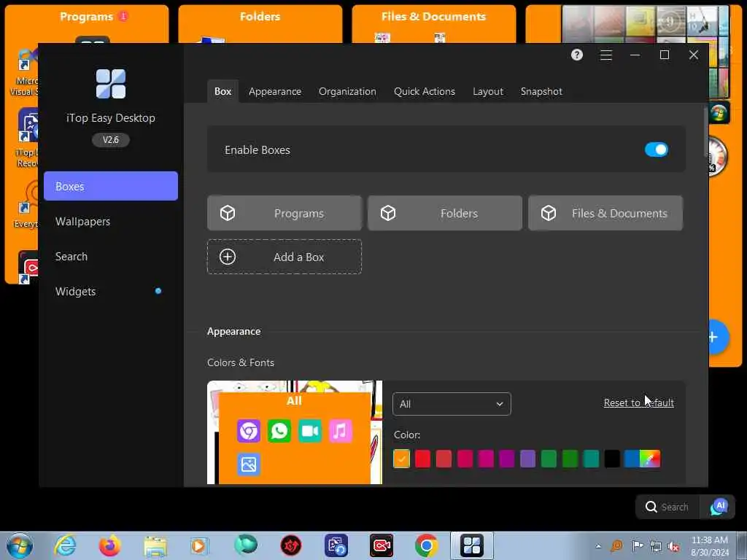Image resolution: width=747 pixels, height=560 pixels.
Task: Select the Files & Documents box button in settings
Action: click(x=605, y=213)
